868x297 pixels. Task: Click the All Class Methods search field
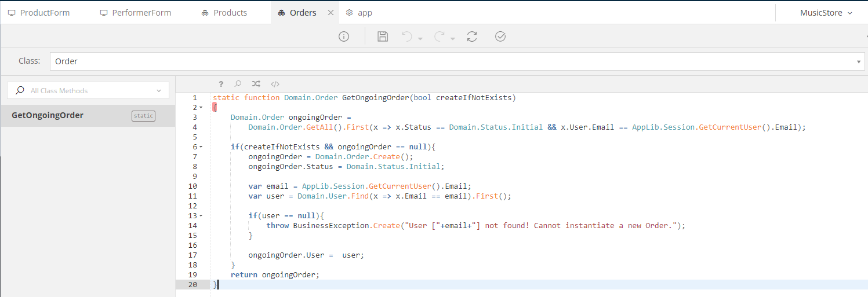tap(88, 90)
